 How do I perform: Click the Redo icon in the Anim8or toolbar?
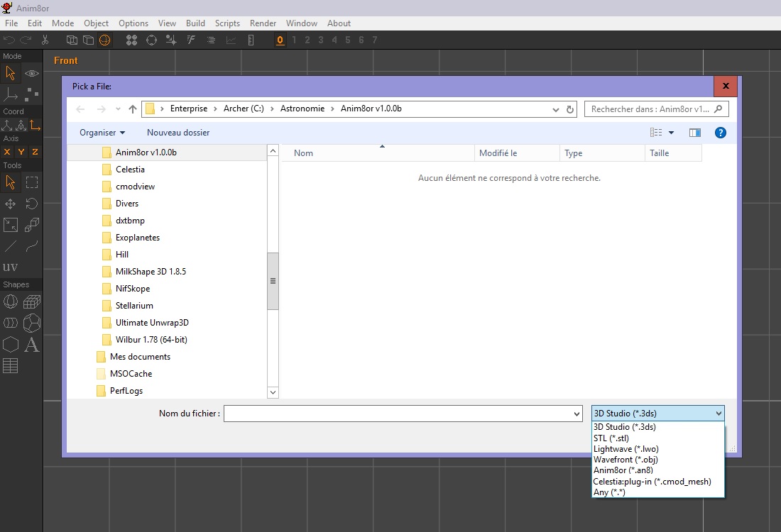tap(26, 40)
